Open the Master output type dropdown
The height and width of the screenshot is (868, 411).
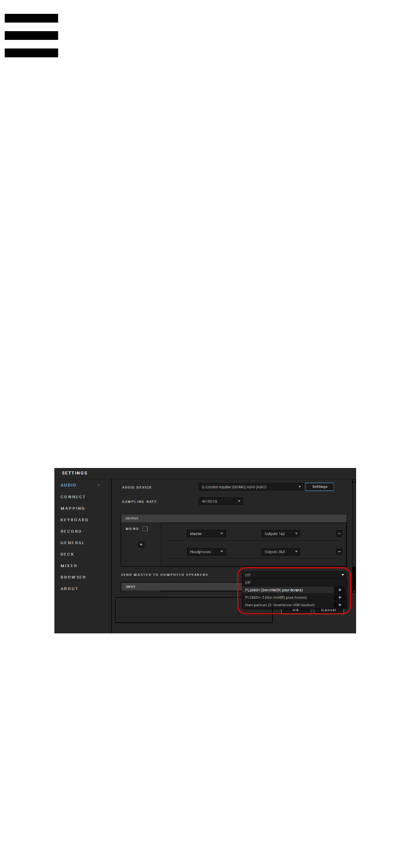click(x=206, y=534)
